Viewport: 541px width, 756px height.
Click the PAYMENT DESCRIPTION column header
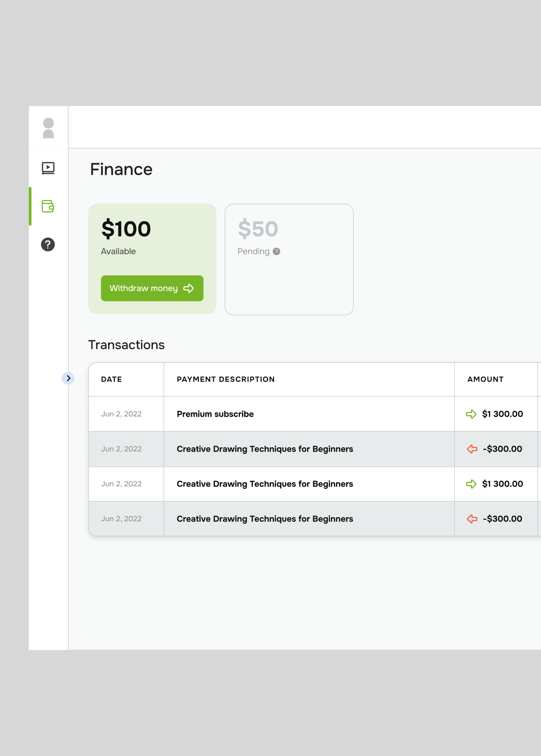click(226, 379)
